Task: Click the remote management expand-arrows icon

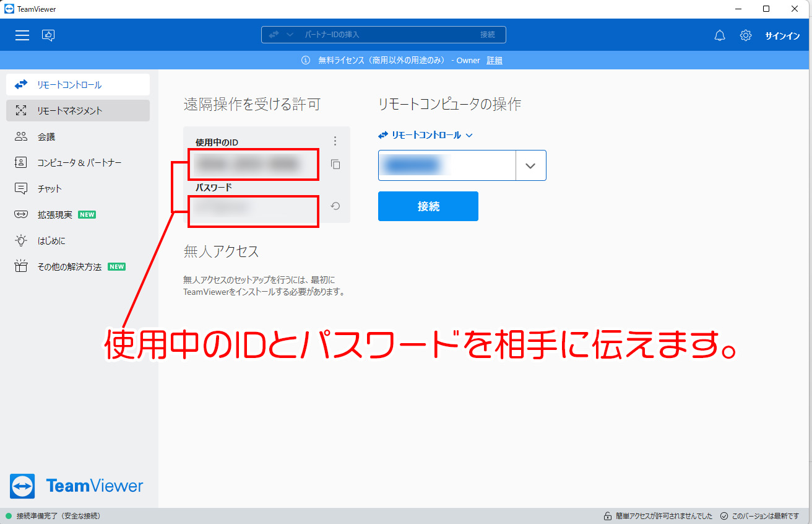Action: click(21, 111)
